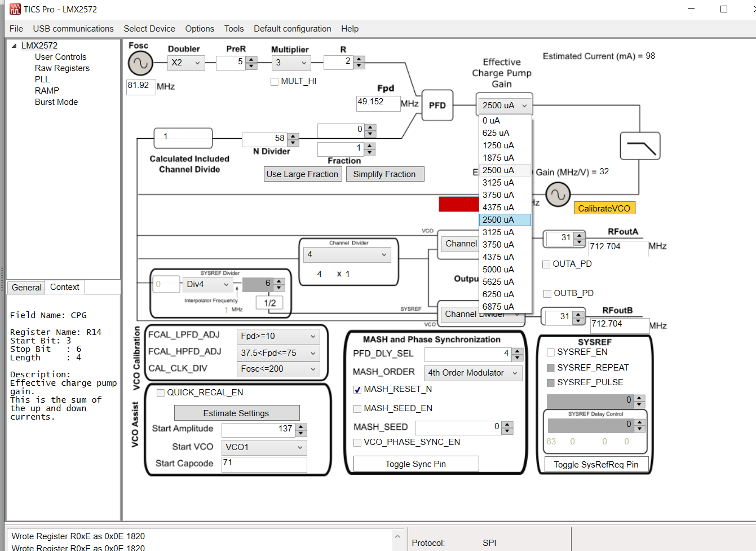Open the Doubler X2 dropdown

click(186, 63)
